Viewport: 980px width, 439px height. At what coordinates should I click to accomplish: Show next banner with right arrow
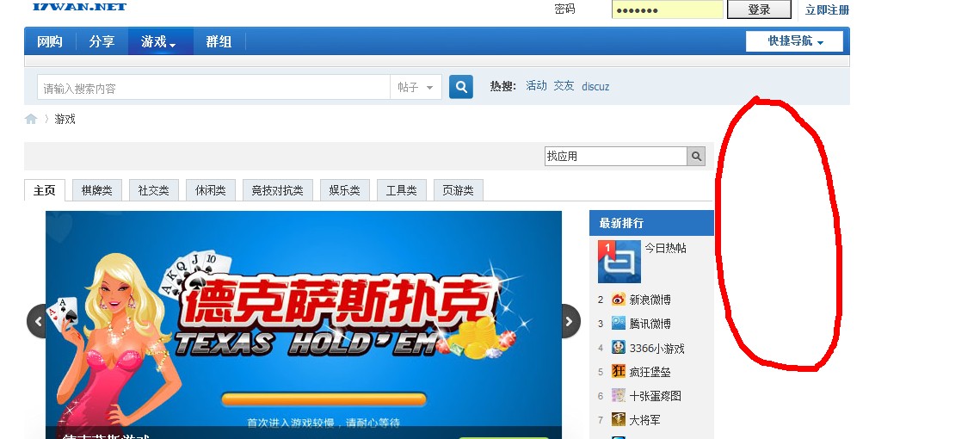(x=570, y=321)
